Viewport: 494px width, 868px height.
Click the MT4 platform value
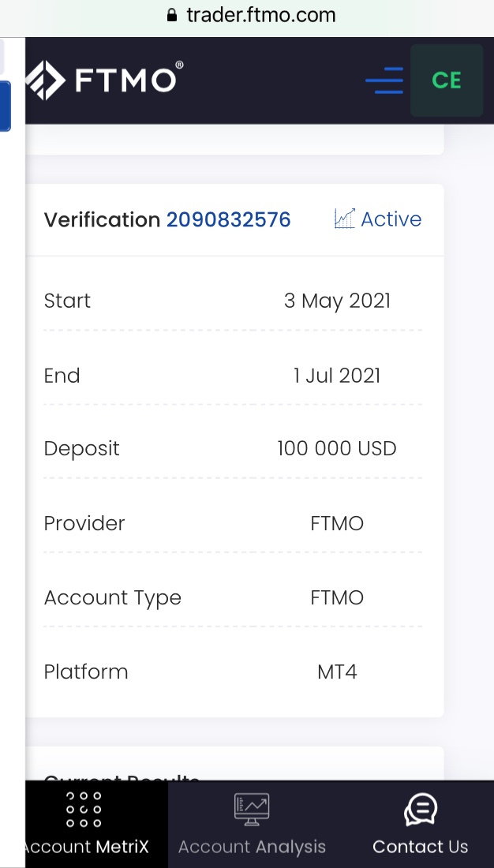pyautogui.click(x=337, y=672)
